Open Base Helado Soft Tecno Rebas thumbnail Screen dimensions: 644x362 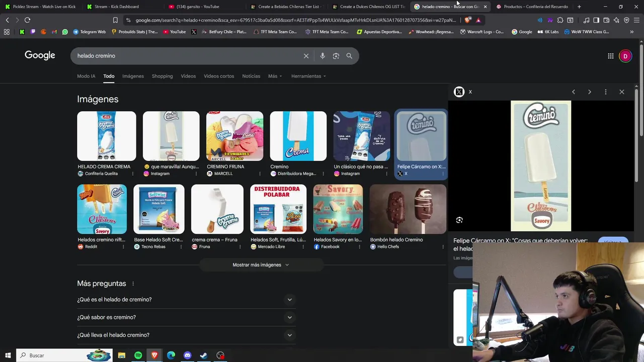[159, 209]
